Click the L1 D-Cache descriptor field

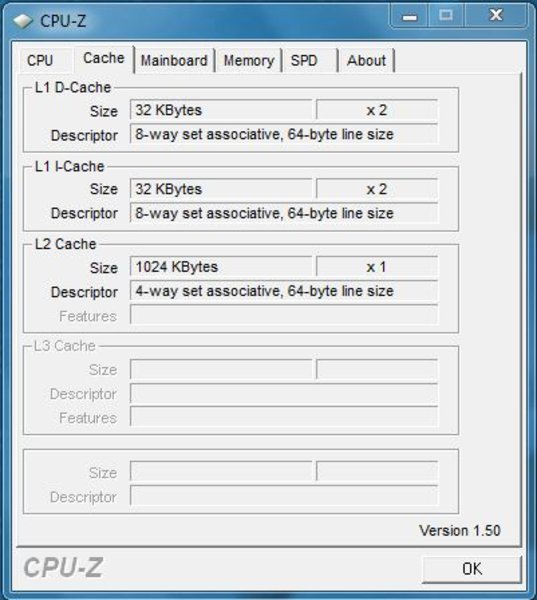[284, 134]
